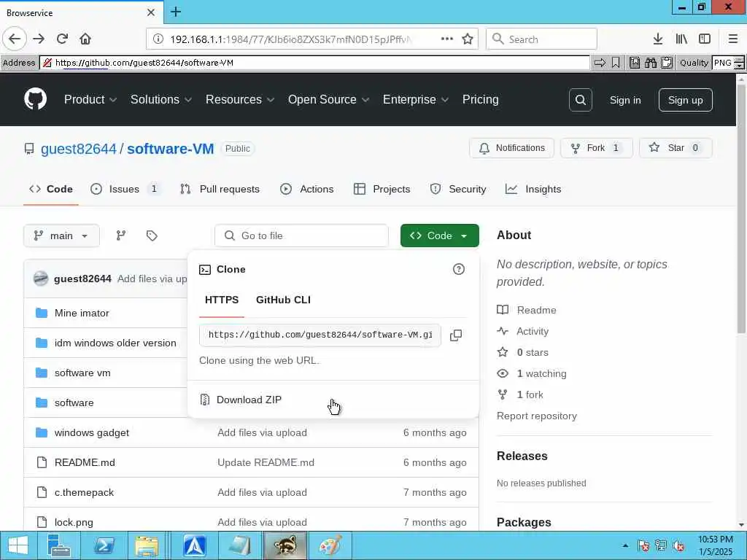Screen dimensions: 747x560
Task: Open a new browser tab
Action: click(176, 12)
